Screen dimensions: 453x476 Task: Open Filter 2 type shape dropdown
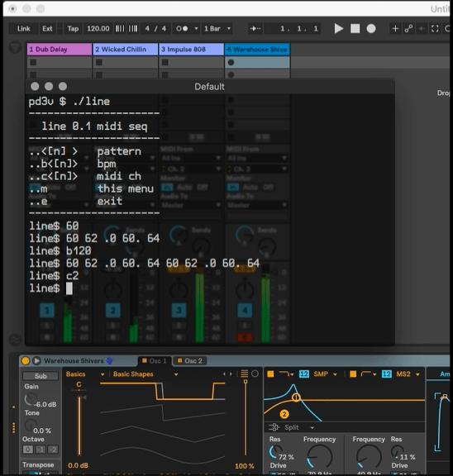[369, 374]
